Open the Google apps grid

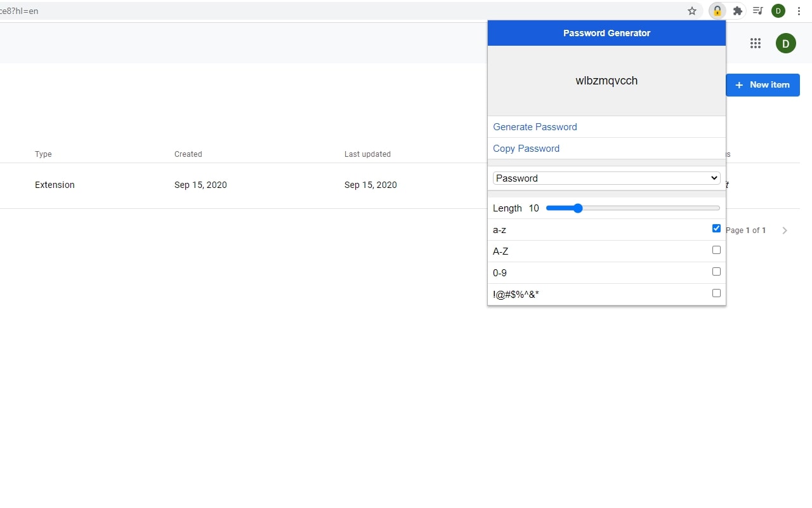755,43
